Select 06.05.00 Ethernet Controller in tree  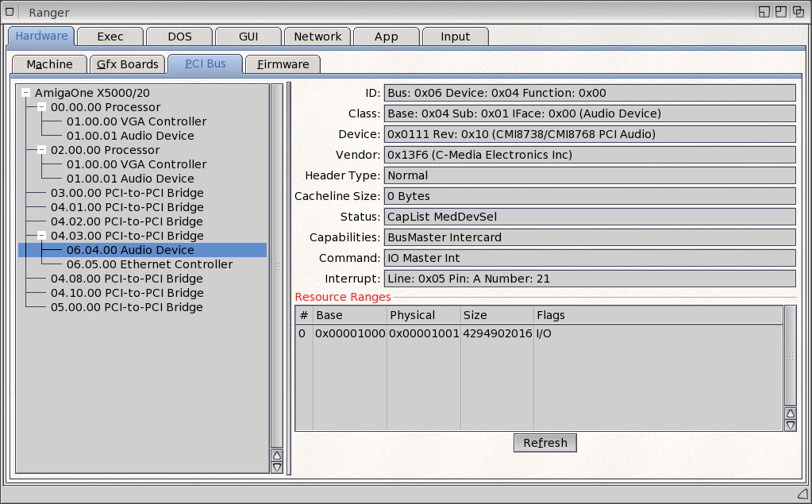[149, 264]
